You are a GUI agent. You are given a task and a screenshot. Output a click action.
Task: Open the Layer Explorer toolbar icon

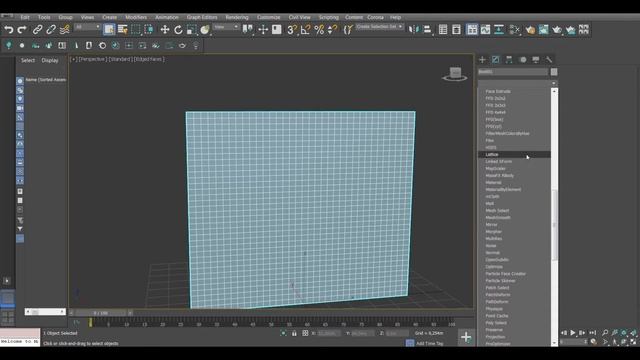click(456, 29)
